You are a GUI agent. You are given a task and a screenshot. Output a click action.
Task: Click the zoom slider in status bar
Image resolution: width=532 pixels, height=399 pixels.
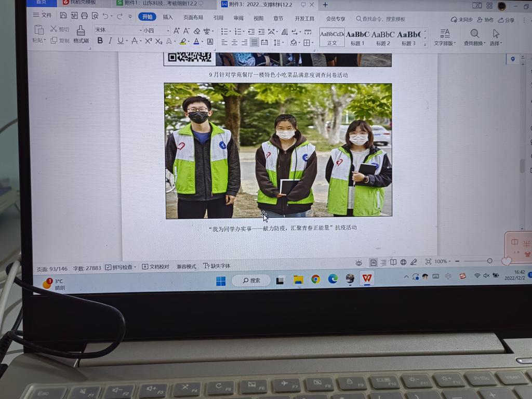489,261
